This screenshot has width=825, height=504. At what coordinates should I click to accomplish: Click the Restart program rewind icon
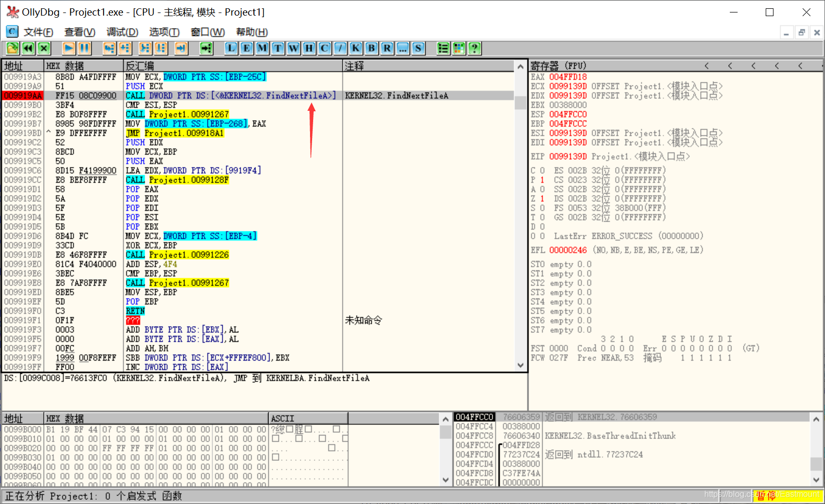tap(28, 48)
